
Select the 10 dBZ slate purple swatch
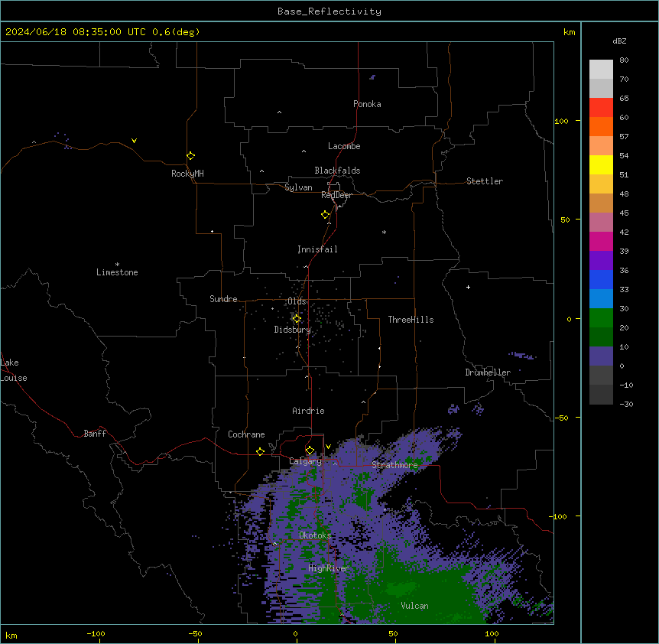[x=601, y=356]
